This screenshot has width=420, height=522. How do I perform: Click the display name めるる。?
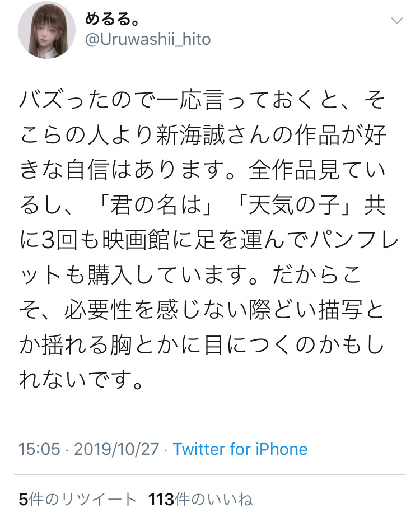coord(112,19)
